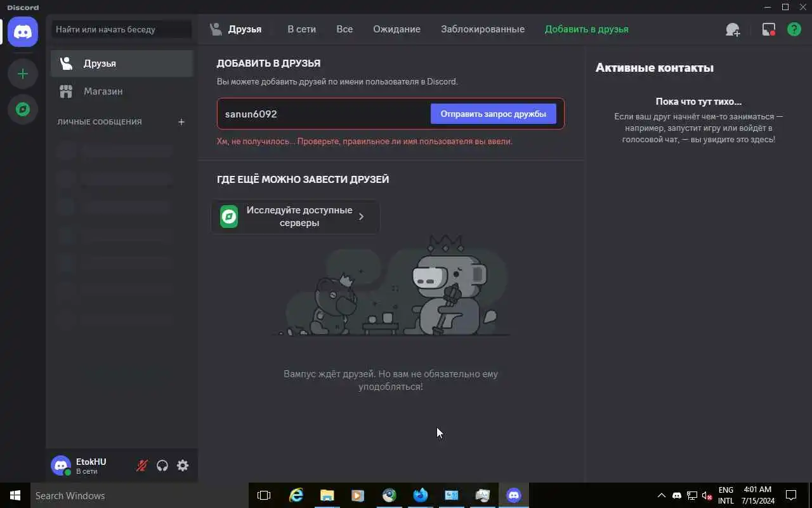Add a server with the plus icon
Image resolution: width=812 pixels, height=508 pixels.
[23, 74]
